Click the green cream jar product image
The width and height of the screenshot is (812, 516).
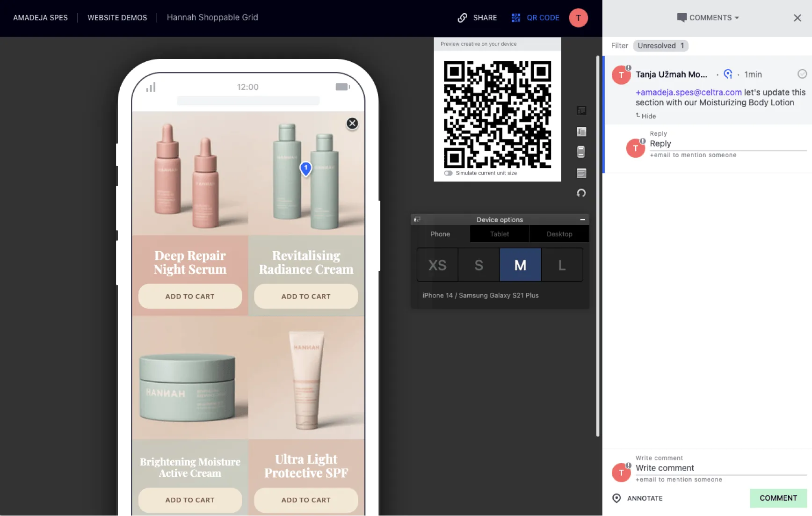[190, 378]
